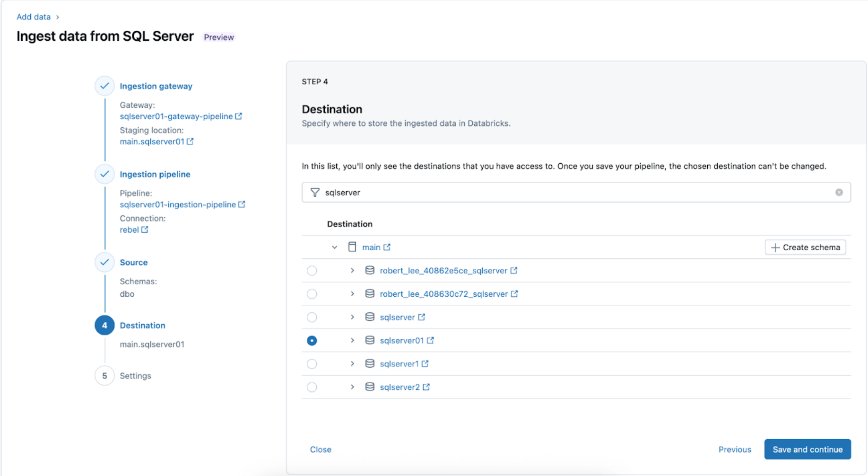Expand the sqlserver01 schema row
The height and width of the screenshot is (476, 868).
pos(352,340)
